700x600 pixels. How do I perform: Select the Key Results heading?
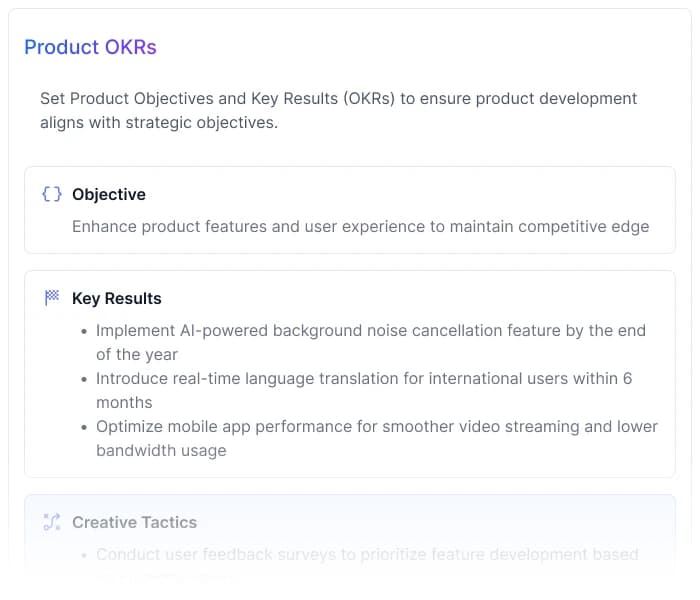click(116, 298)
